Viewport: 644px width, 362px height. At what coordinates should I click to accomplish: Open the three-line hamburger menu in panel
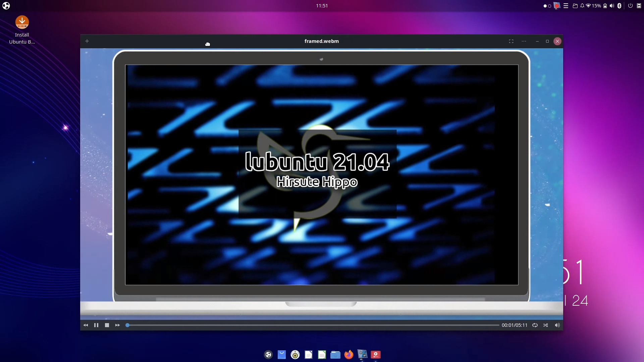point(566,6)
